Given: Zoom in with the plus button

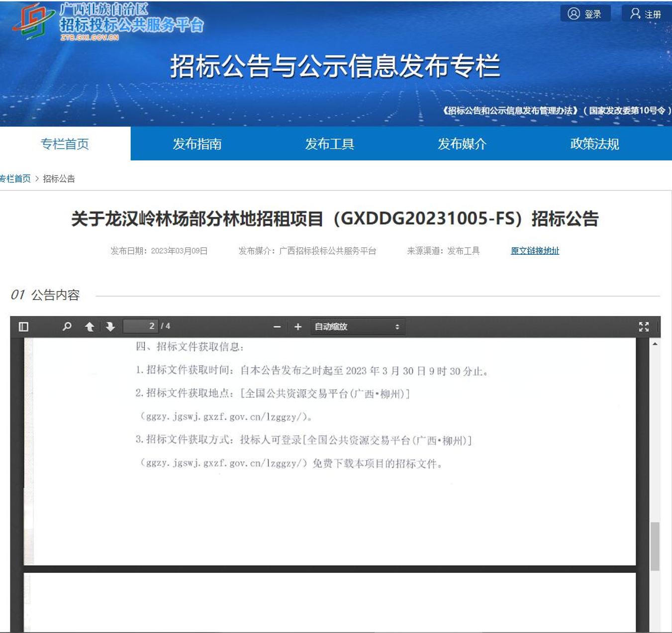Looking at the screenshot, I should 298,327.
